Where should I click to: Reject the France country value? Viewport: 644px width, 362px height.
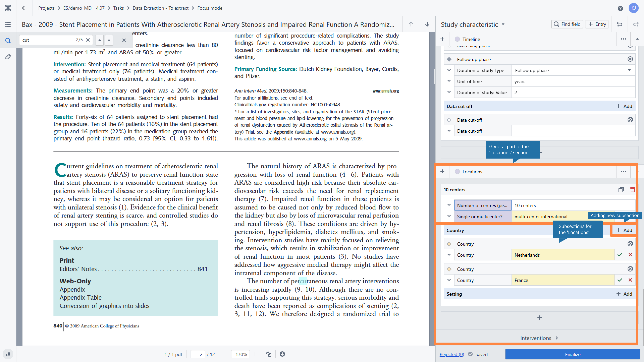(630, 280)
